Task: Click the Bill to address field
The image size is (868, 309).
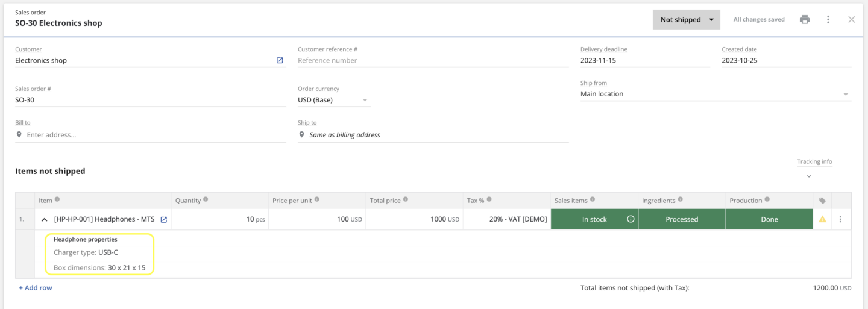Action: coord(154,135)
